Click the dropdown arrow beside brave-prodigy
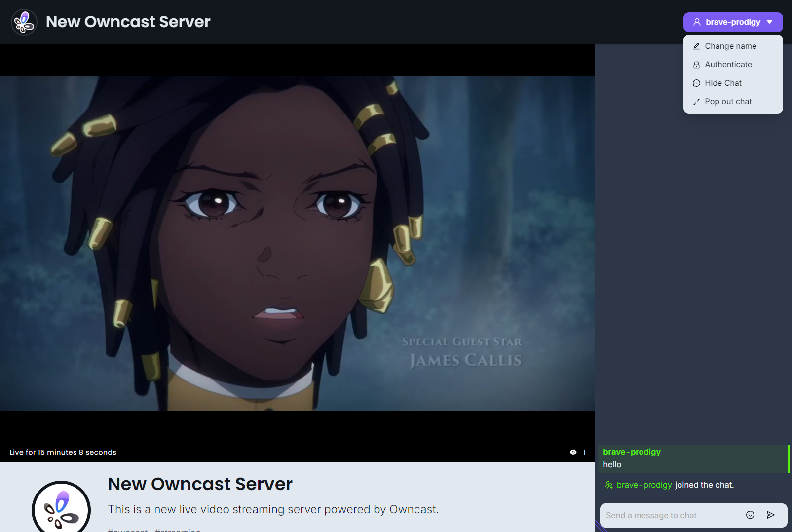This screenshot has width=792, height=532. click(x=770, y=22)
